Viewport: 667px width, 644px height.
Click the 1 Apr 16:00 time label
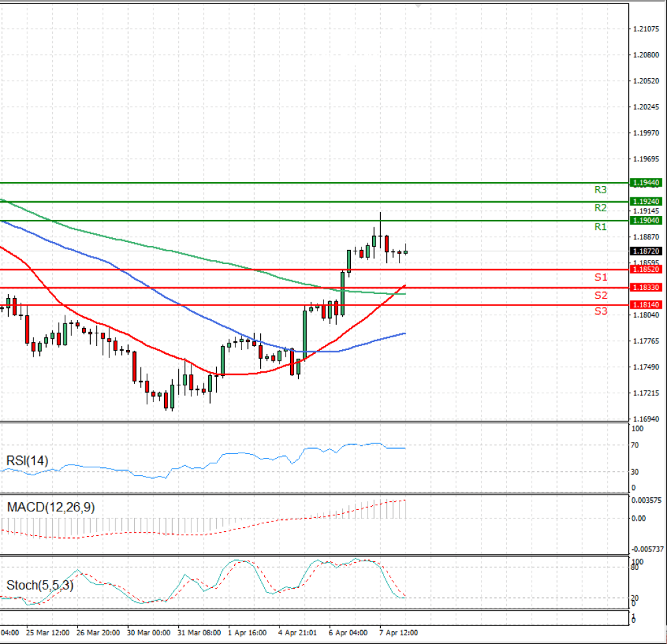(247, 633)
